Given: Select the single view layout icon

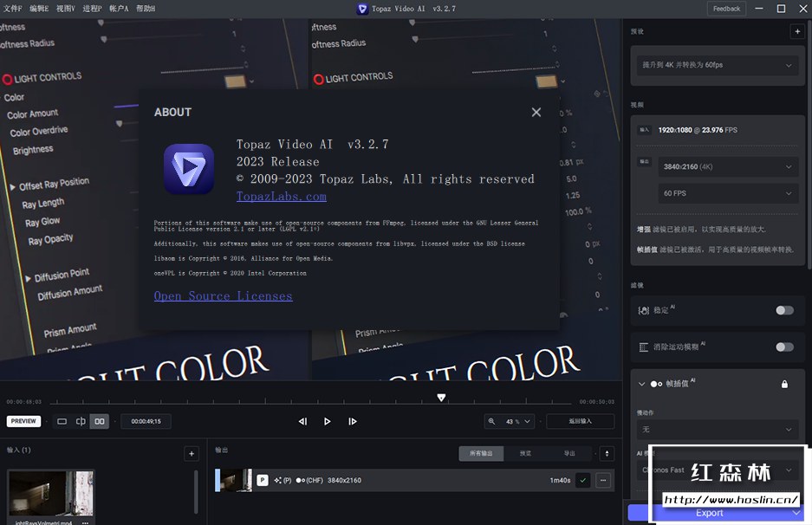Looking at the screenshot, I should point(62,421).
